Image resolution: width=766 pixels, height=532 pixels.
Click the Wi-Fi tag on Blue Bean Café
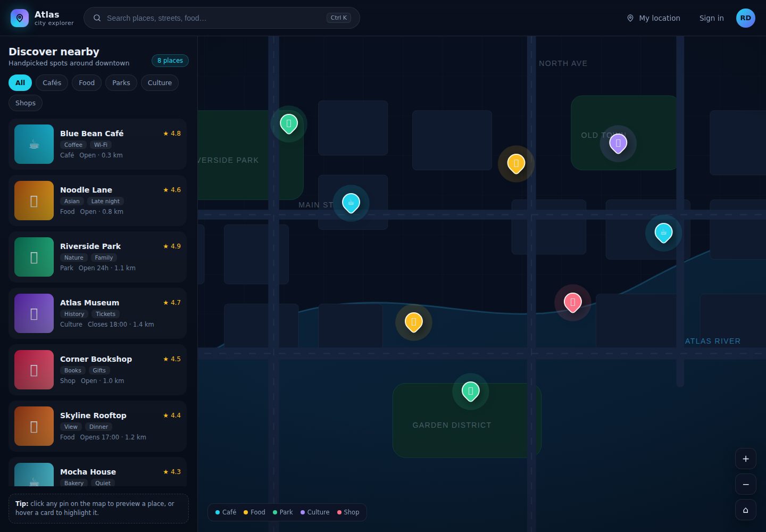coord(101,145)
